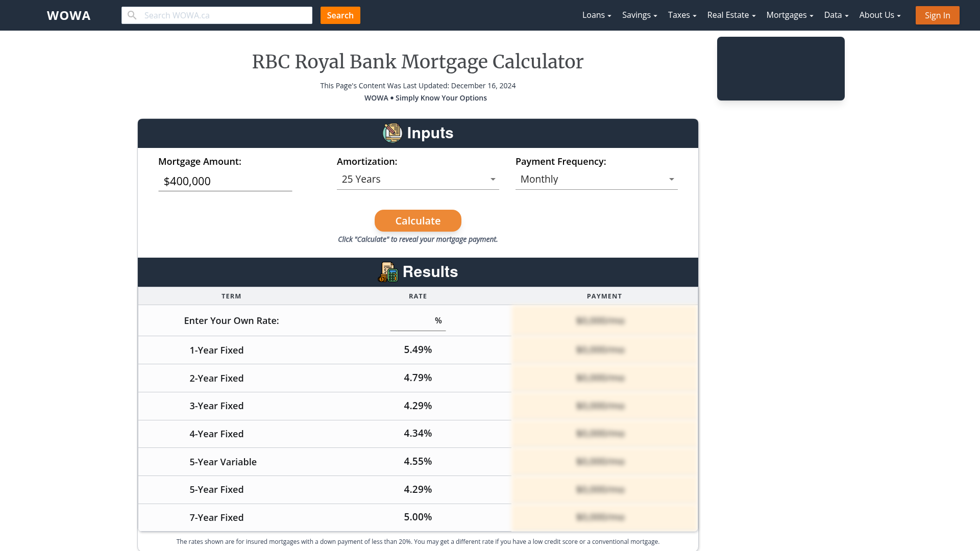Click the Mortgages dropdown menu item

(790, 15)
